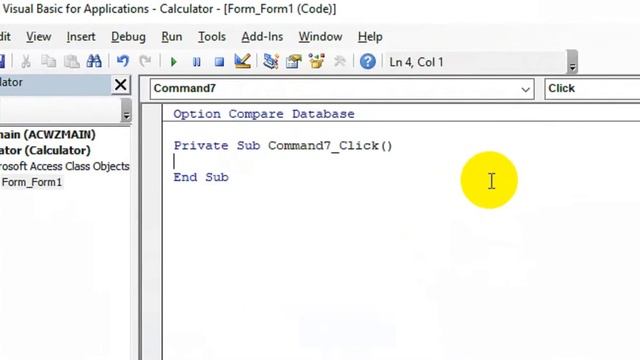This screenshot has width=640, height=360.
Task: Stop execution with the Reset square icon
Action: (219, 62)
